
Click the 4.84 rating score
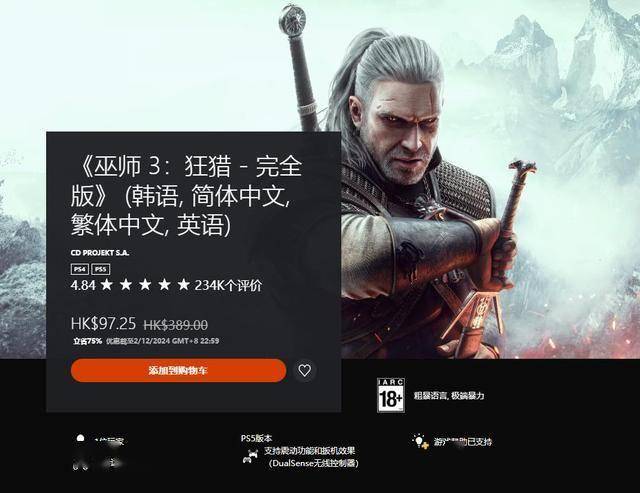tap(83, 285)
